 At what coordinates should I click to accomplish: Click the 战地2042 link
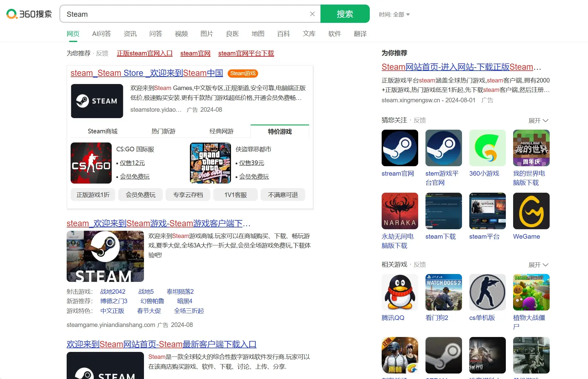click(x=113, y=292)
